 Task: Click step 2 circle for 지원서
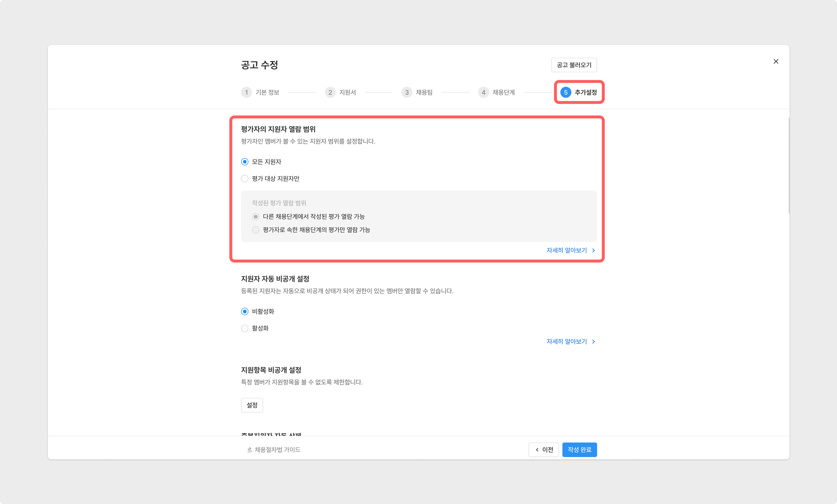coord(330,92)
